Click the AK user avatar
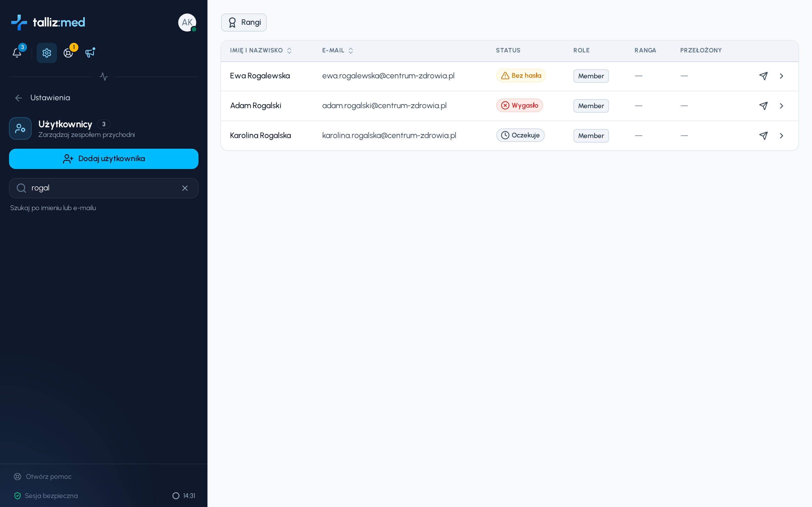Screen dimensions: 812x507 point(187,23)
